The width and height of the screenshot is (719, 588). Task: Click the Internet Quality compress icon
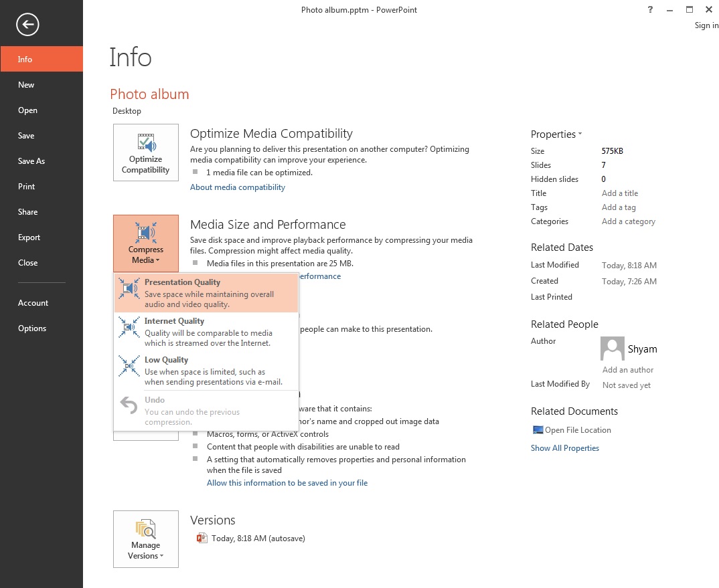[129, 327]
